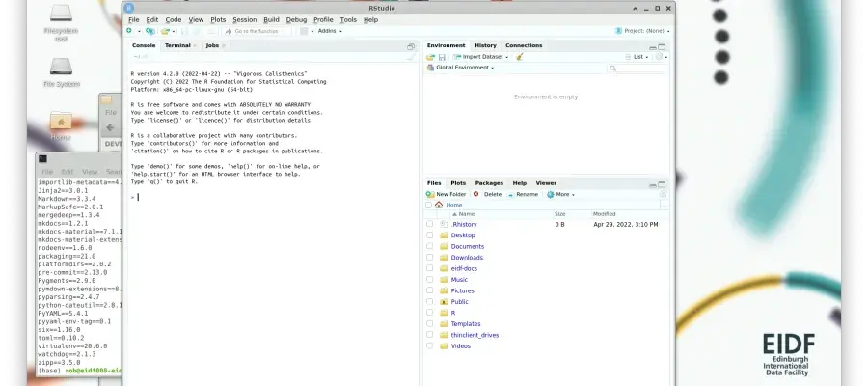Switch to the History tab
This screenshot has width=868, height=386.
click(485, 45)
